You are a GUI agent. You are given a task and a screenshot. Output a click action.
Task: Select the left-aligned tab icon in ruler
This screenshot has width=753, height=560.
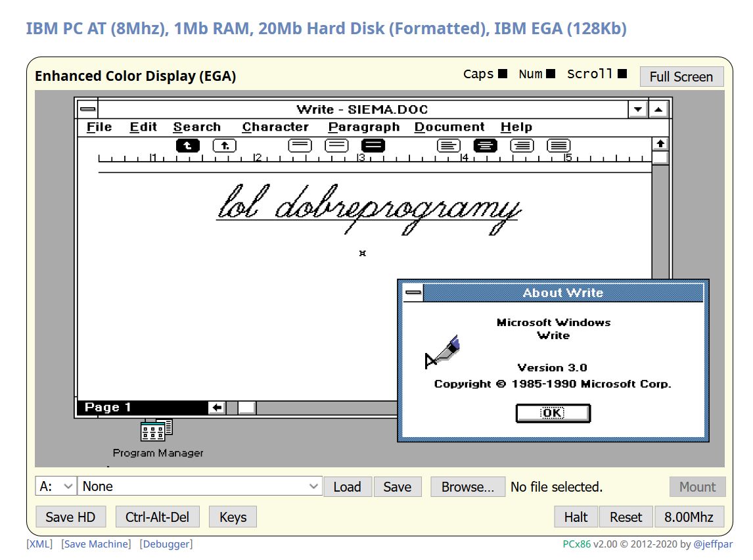pyautogui.click(x=188, y=145)
